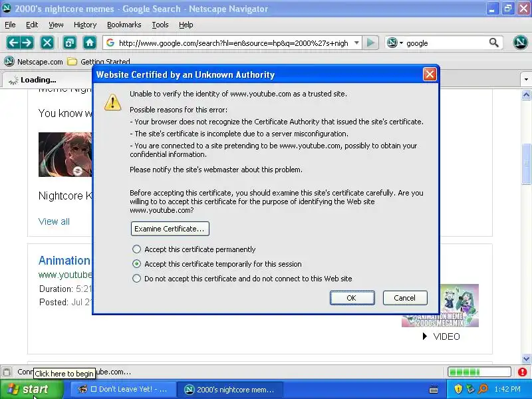Viewport: 532px width, 399px height.
Task: Open the search engine chooser dropdown
Action: click(402, 43)
